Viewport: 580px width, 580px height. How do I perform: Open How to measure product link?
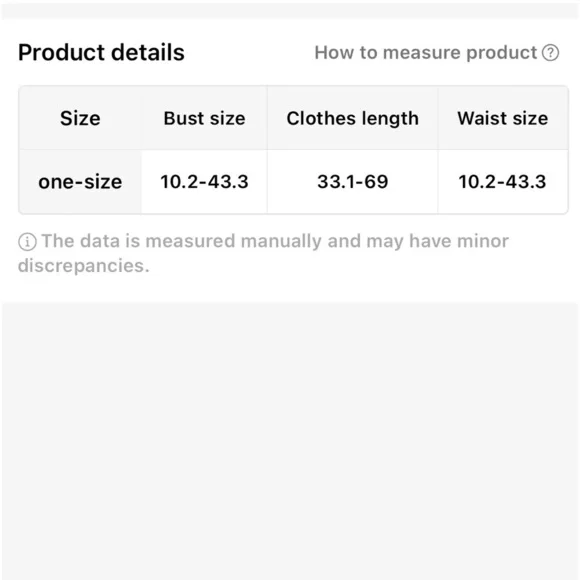click(x=436, y=53)
